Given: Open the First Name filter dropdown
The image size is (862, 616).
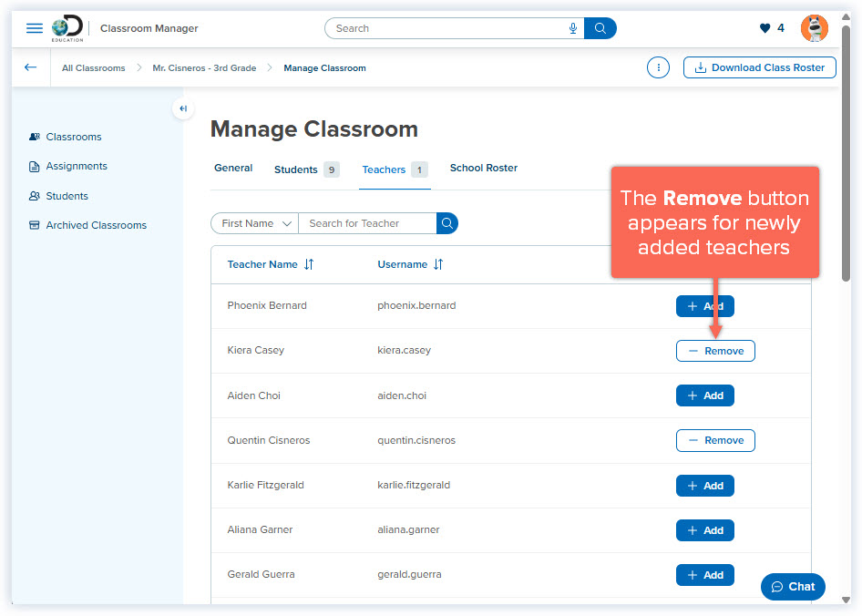Looking at the screenshot, I should [253, 223].
